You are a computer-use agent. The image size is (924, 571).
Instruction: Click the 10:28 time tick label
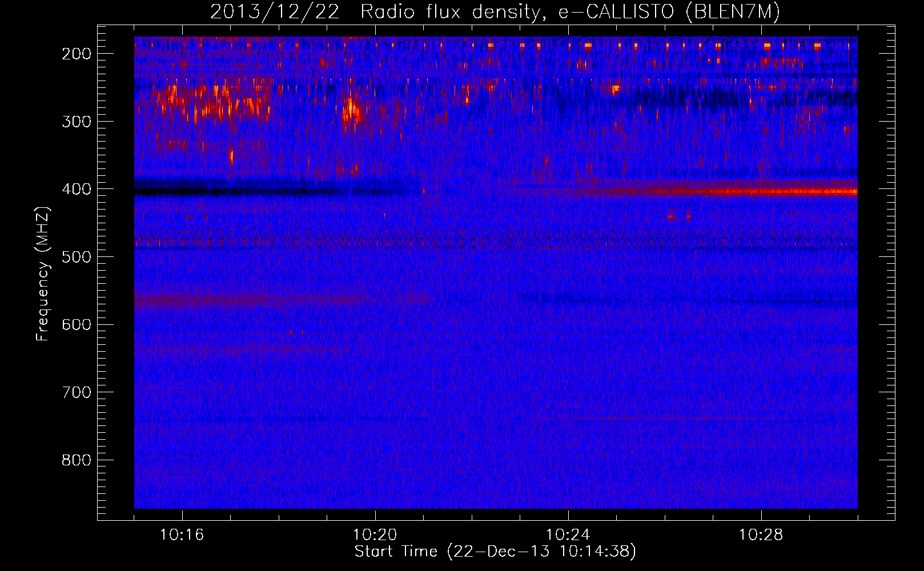coord(761,535)
